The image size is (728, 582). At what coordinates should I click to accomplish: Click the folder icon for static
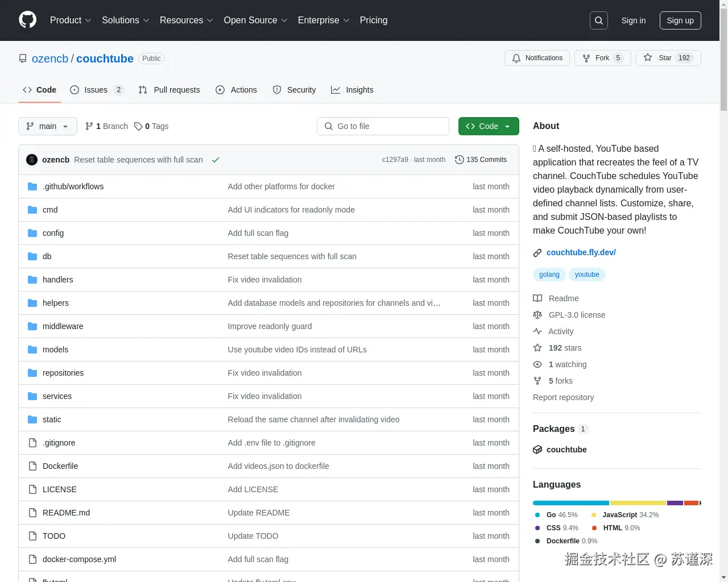pos(32,419)
